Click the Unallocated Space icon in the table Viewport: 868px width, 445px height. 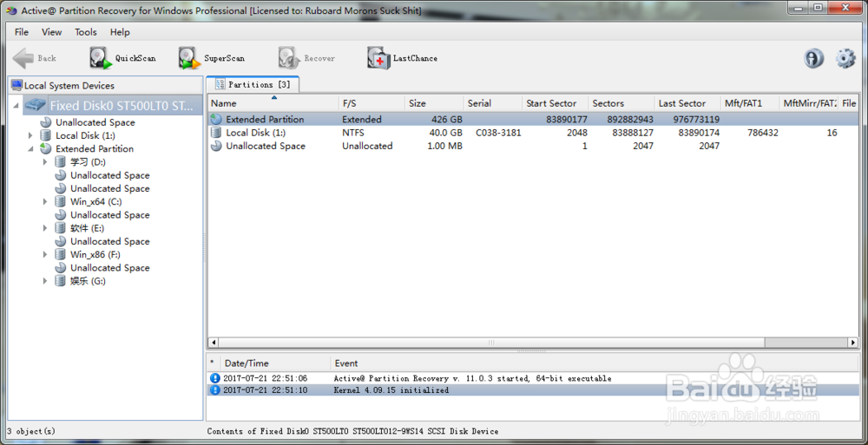(x=216, y=146)
